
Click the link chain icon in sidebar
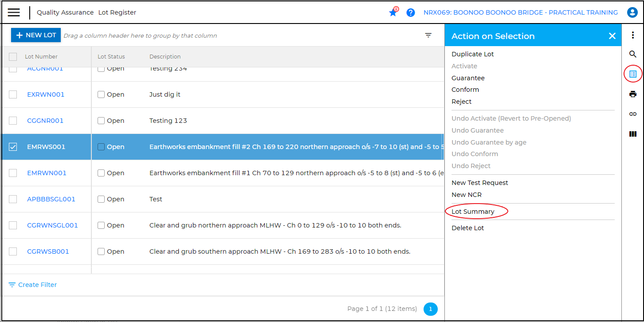pyautogui.click(x=633, y=114)
